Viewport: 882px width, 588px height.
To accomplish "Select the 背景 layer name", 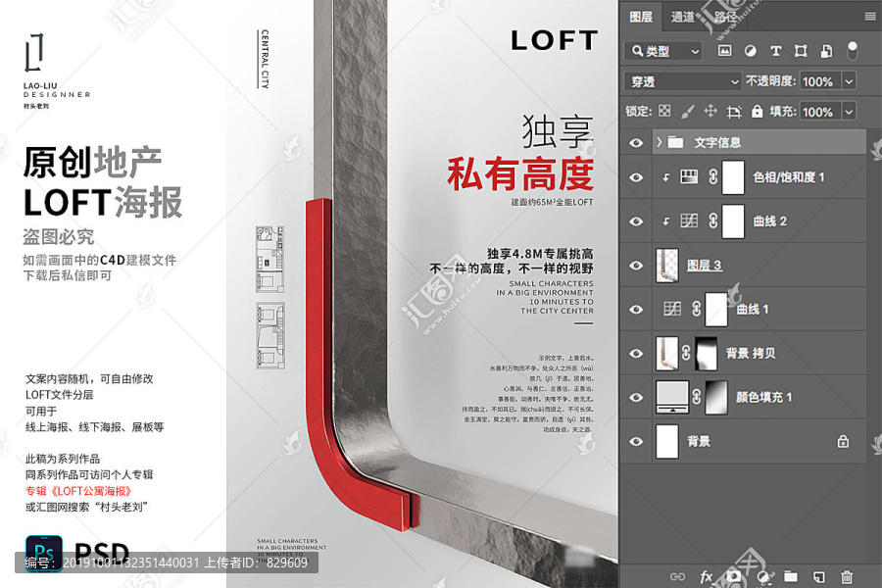I will pos(699,441).
